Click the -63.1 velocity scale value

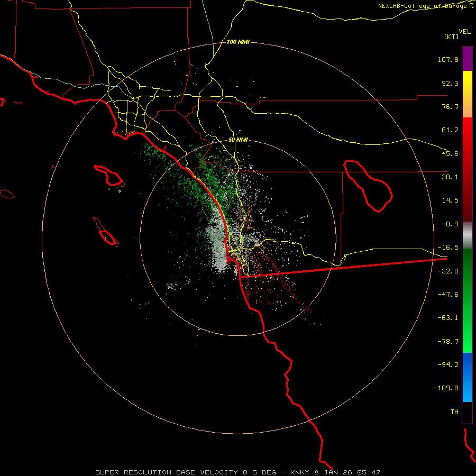click(448, 318)
